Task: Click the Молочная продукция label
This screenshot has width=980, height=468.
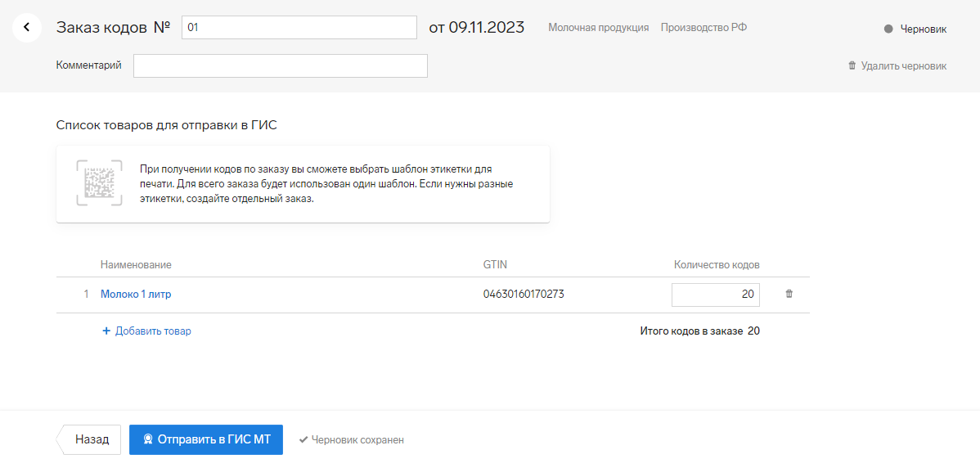Action: pos(598,28)
